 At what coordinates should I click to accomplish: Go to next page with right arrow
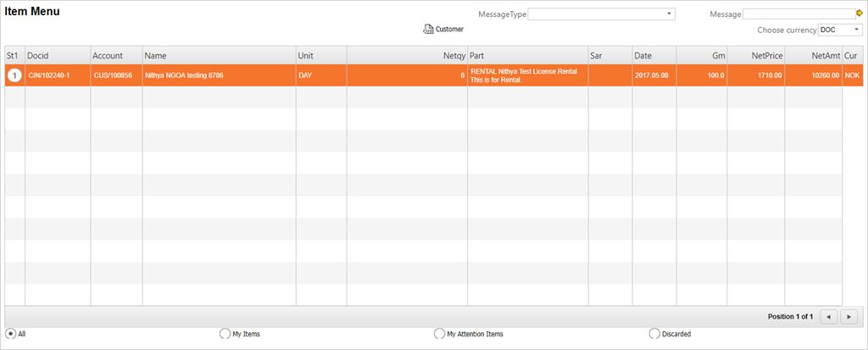[849, 317]
